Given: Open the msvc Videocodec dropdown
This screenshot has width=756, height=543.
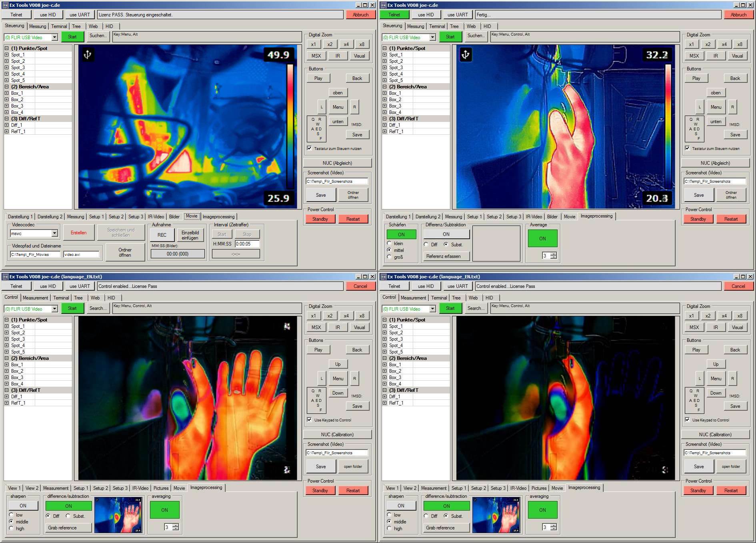Looking at the screenshot, I should 55,233.
